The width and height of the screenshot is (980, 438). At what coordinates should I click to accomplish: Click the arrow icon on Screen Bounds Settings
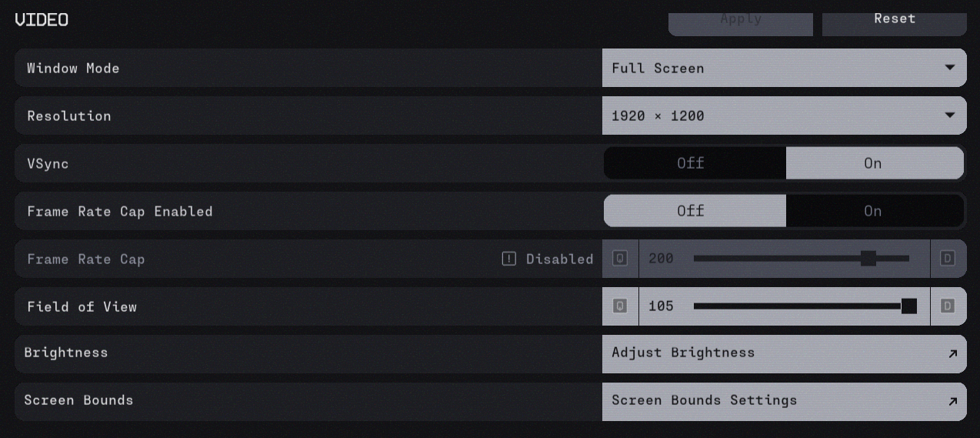(x=952, y=401)
